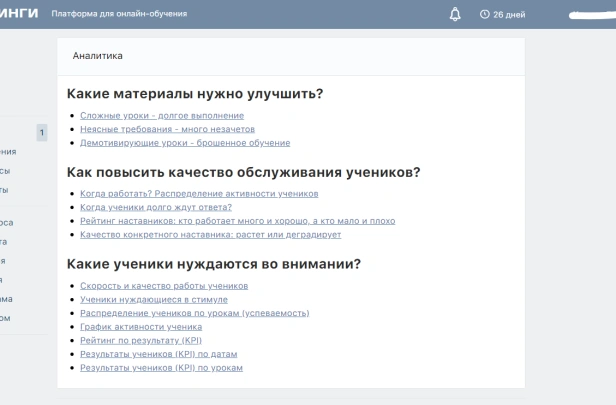Open Когда работать? Распределение активности учеников
616x405 pixels.
coord(199,193)
